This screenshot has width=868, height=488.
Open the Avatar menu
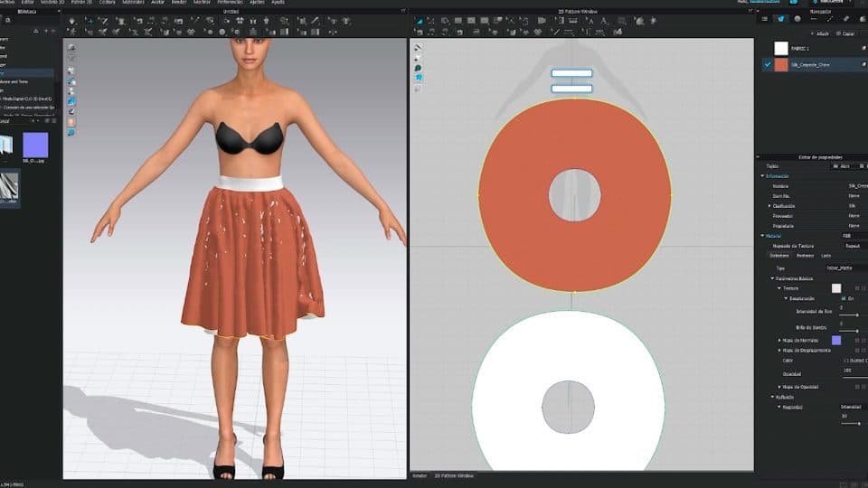pyautogui.click(x=157, y=2)
